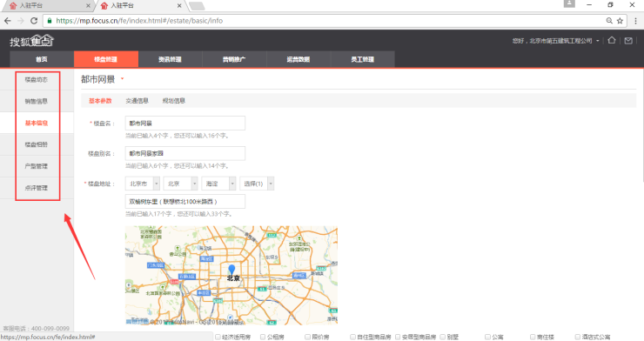Check the 公寓 checkbox
The height and width of the screenshot is (341, 644).
487,337
